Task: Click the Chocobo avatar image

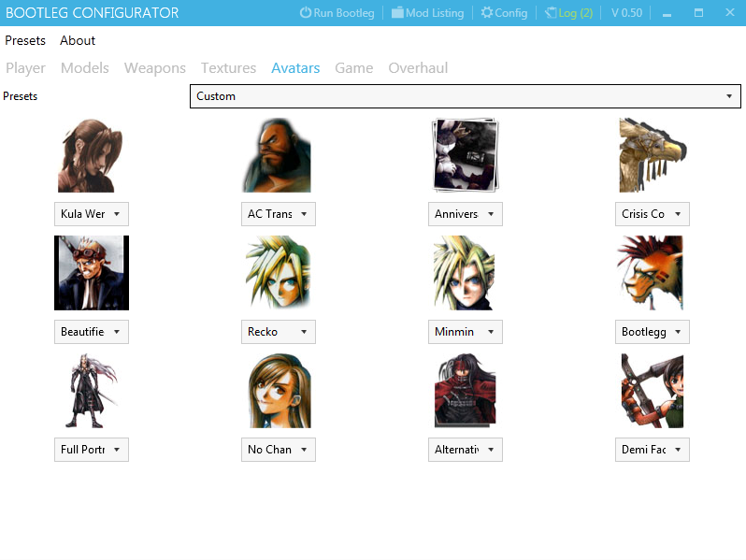Action: coord(653,155)
